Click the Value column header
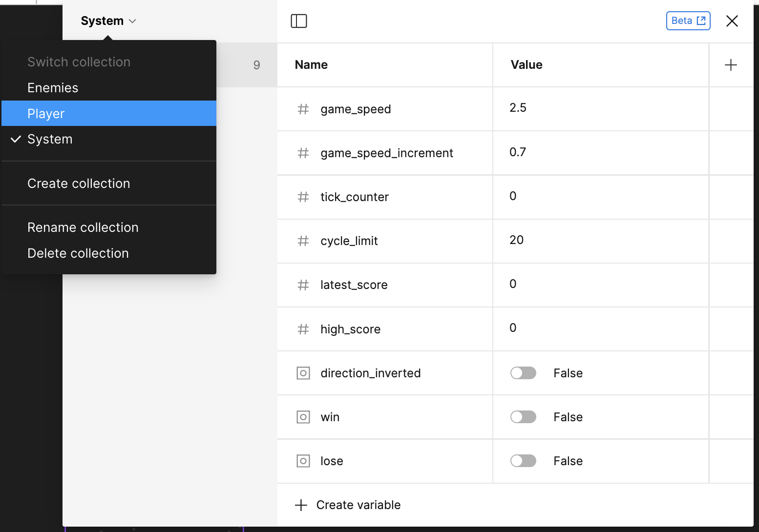The height and width of the screenshot is (532, 759). tap(527, 65)
